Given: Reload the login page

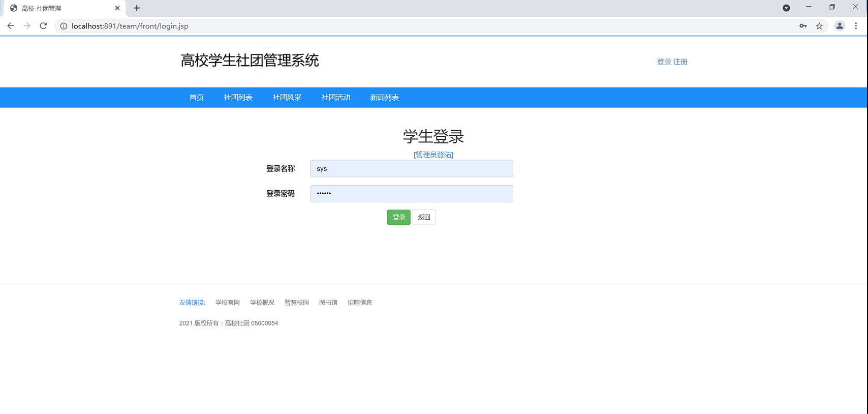Looking at the screenshot, I should click(x=43, y=26).
